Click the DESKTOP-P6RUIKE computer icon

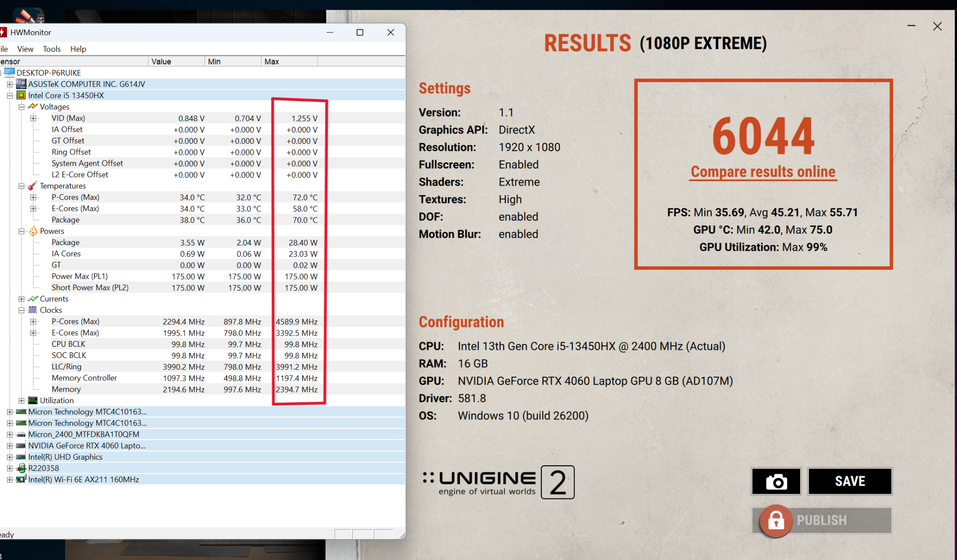coord(9,72)
